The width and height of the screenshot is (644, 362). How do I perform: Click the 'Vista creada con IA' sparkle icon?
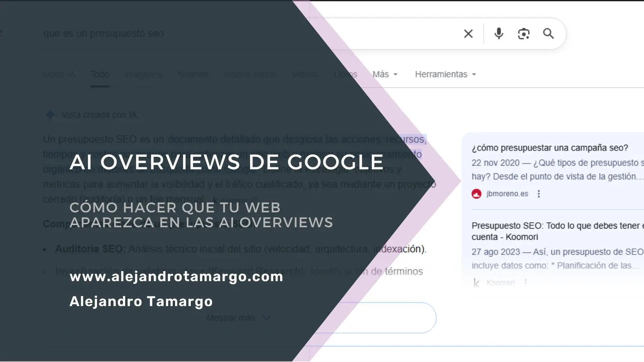[x=50, y=115]
